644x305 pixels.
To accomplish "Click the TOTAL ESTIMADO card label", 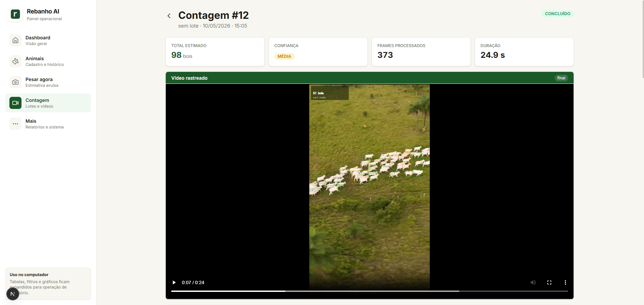I will pyautogui.click(x=189, y=46).
